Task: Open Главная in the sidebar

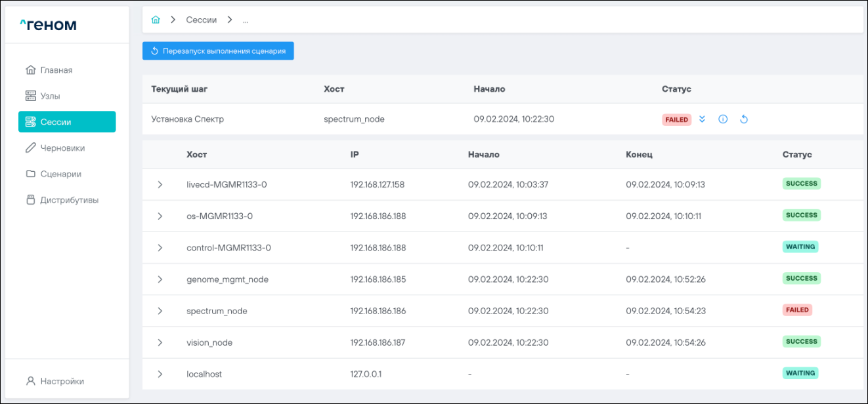Action: (56, 70)
